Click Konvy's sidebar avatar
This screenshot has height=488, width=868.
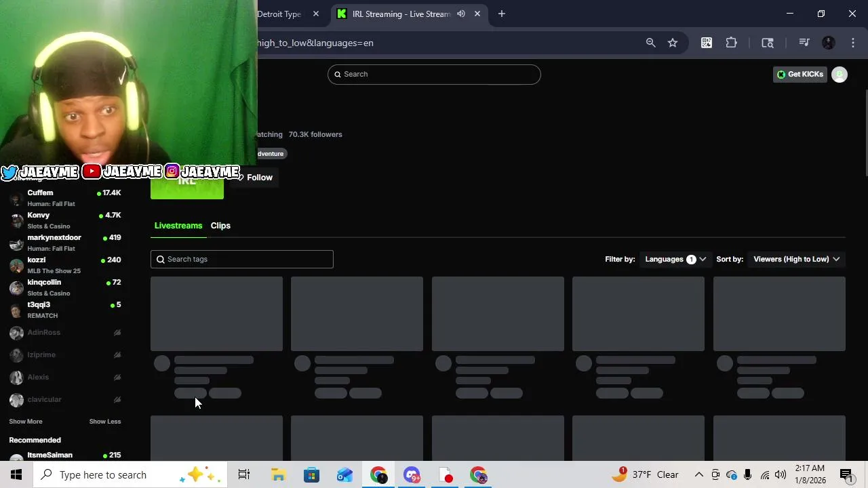[x=16, y=220]
